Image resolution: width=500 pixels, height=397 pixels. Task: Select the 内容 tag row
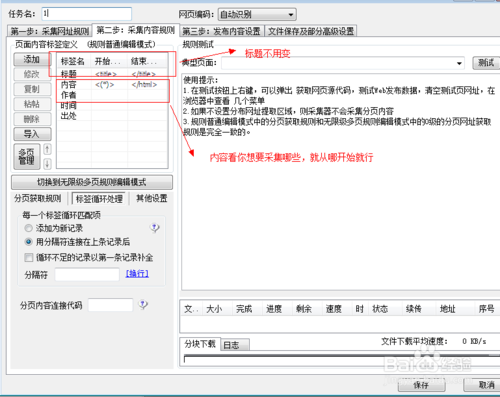[112, 85]
